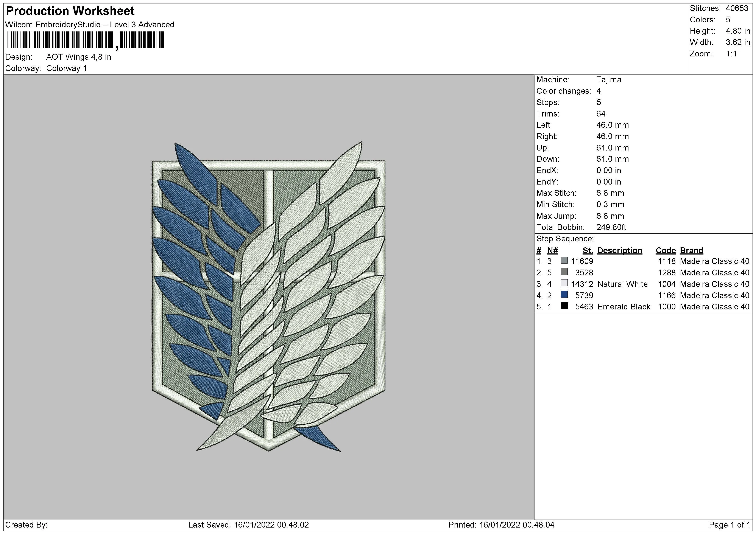The width and height of the screenshot is (756, 534).
Task: Click the colorway value 'Colorway 1'
Action: coord(67,68)
